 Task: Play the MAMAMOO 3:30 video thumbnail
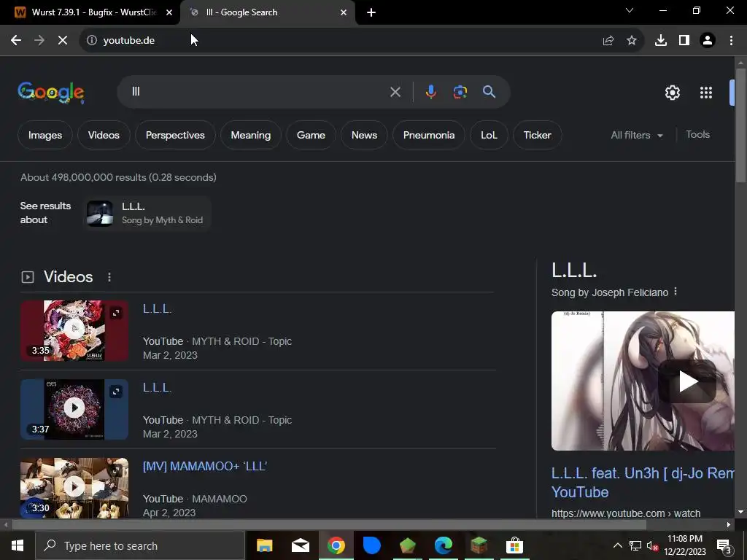pyautogui.click(x=74, y=488)
